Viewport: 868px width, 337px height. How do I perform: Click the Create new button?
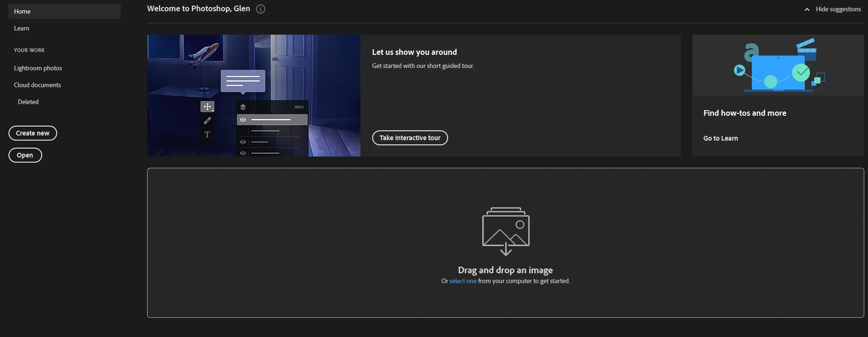pyautogui.click(x=33, y=133)
